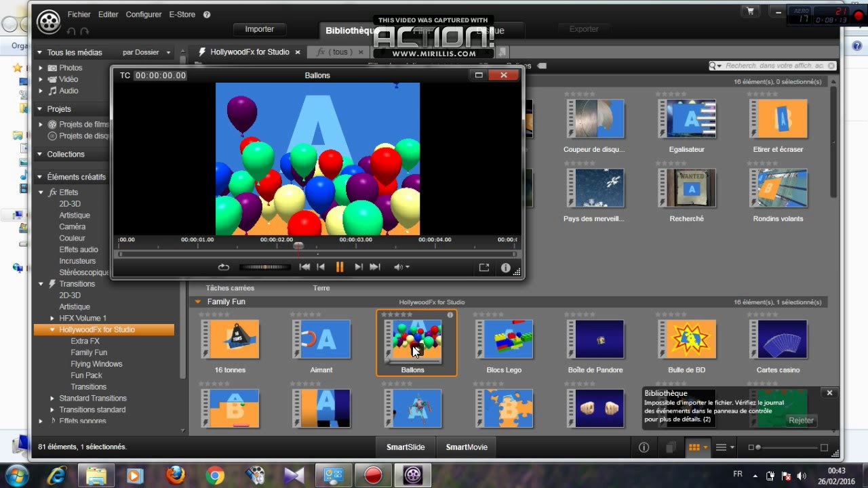Open the Editer menu
This screenshot has width=868, height=488.
tap(108, 14)
